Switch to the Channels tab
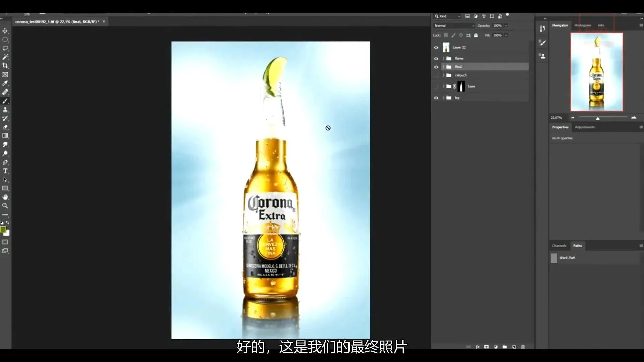 [x=559, y=246]
